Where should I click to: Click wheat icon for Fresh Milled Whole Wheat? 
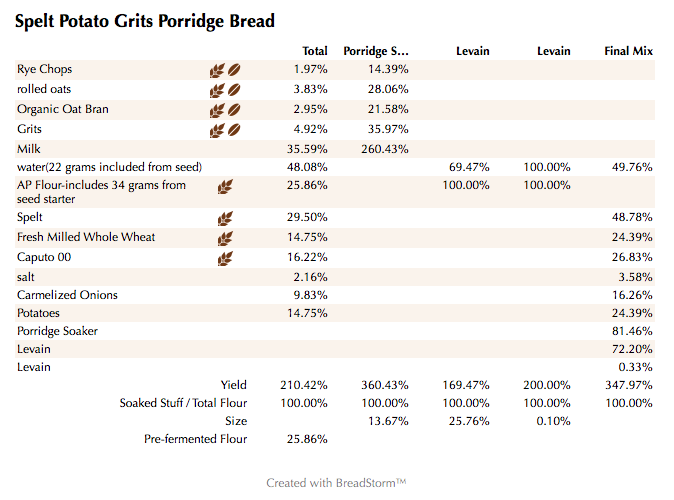[225, 238]
